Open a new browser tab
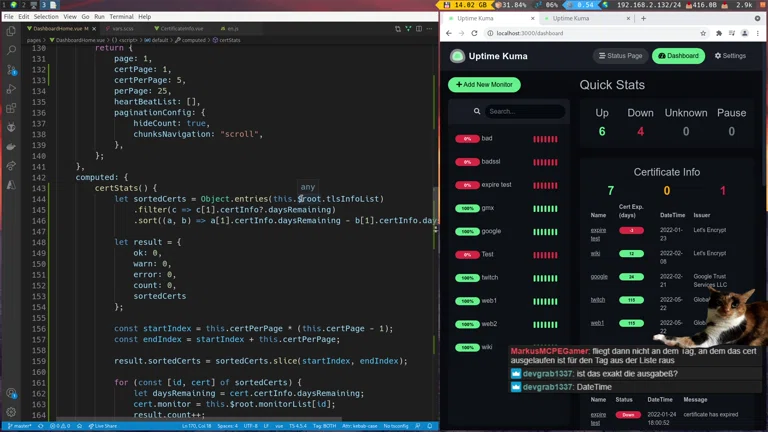 (x=643, y=19)
